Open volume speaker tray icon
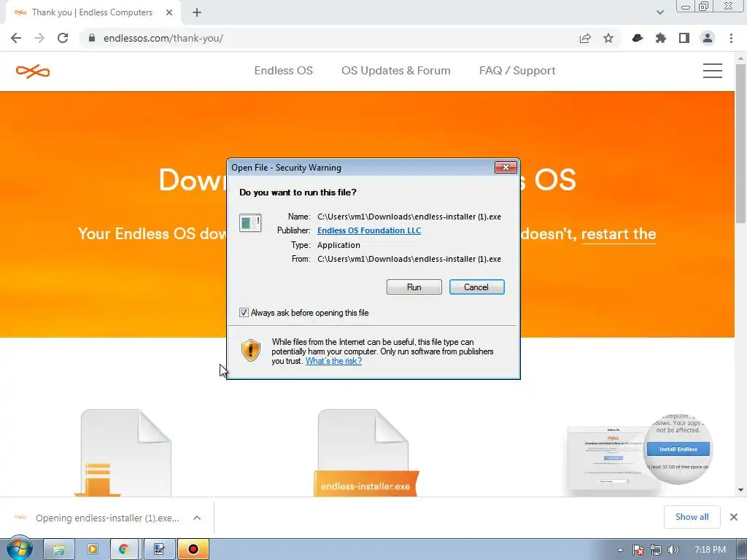Image resolution: width=747 pixels, height=560 pixels. [673, 550]
